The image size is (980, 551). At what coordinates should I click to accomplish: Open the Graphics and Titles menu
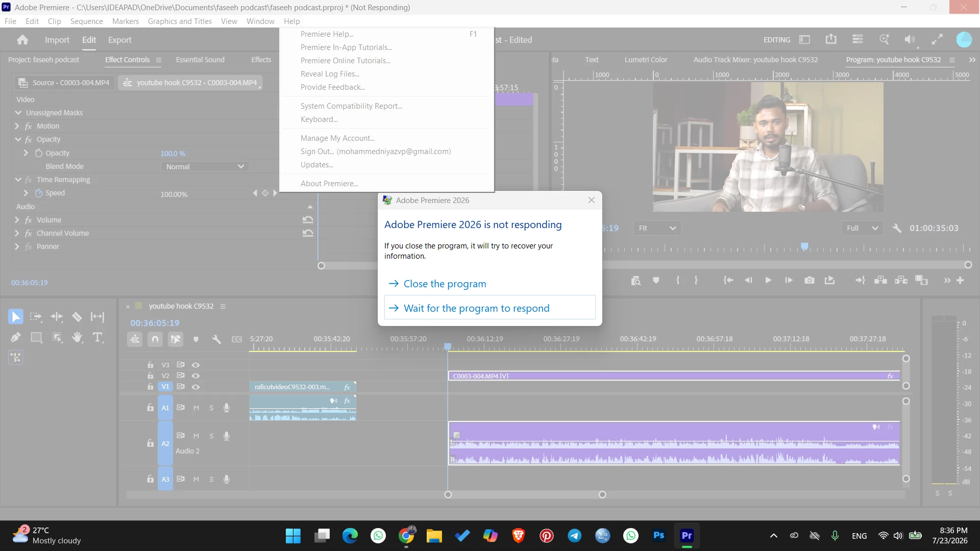tap(180, 21)
